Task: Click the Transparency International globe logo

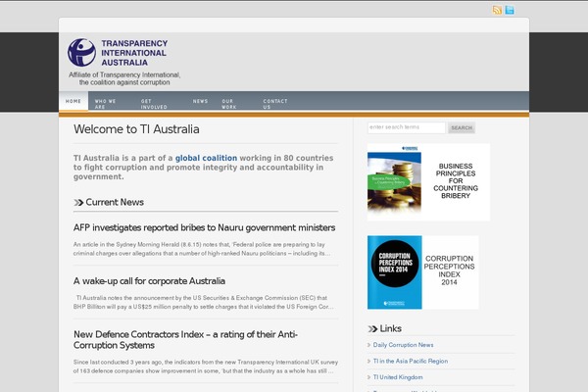Action: coord(81,53)
